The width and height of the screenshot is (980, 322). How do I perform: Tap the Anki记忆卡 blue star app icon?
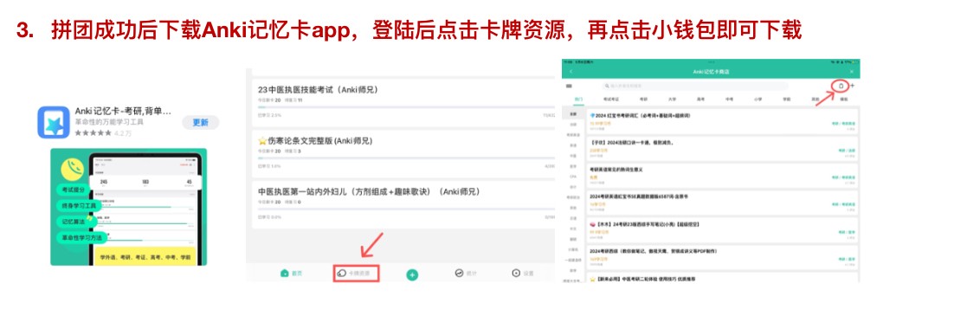(53, 122)
